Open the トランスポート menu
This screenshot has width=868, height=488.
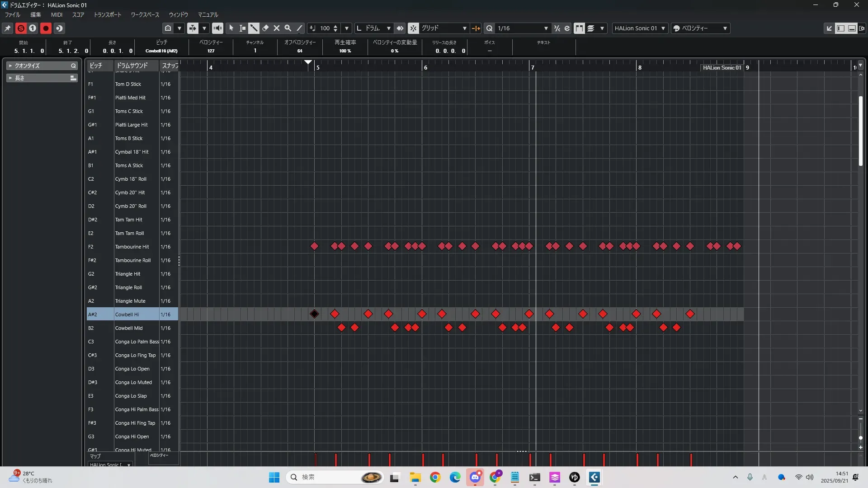108,14
